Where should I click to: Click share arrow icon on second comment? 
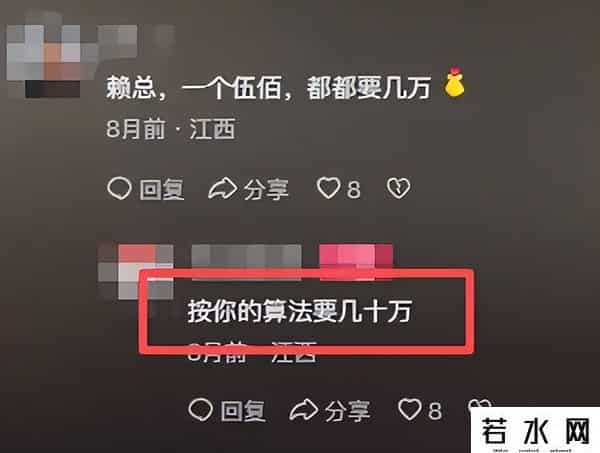pyautogui.click(x=304, y=410)
